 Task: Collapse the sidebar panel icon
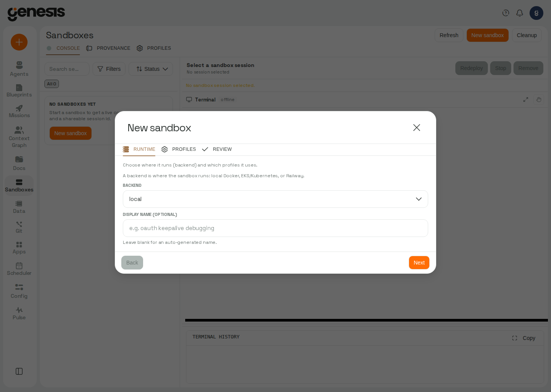[19, 371]
